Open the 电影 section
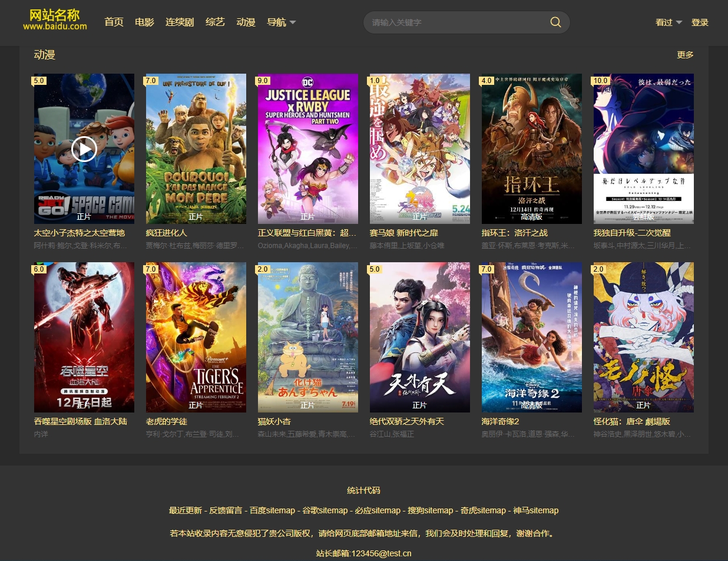Viewport: 728px width, 561px height. click(144, 22)
